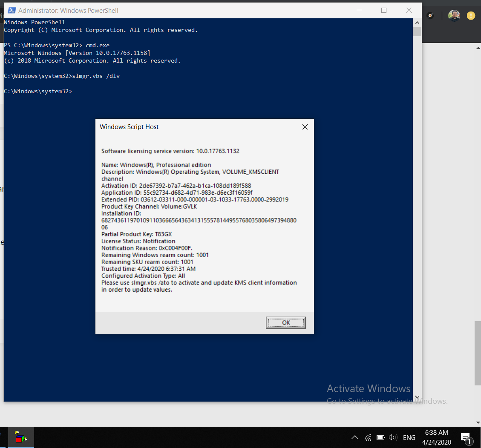Click 'Remaining Windows rearm count: 1001' line
Screen dimensions: 481x448
tap(155, 255)
